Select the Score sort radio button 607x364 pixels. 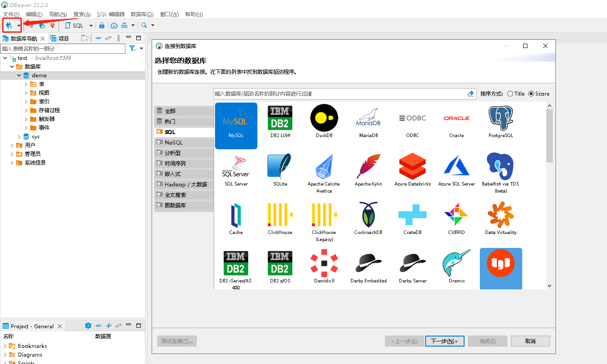531,93
